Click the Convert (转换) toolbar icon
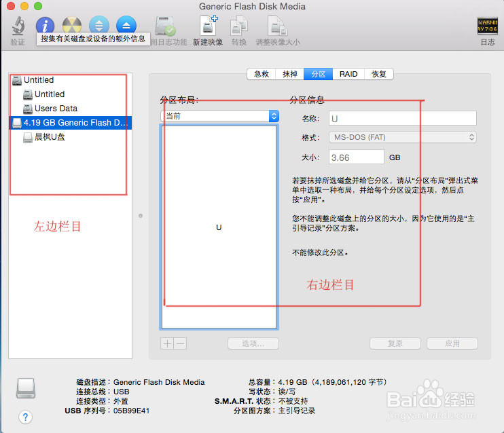The height and width of the screenshot is (433, 504). click(x=239, y=26)
